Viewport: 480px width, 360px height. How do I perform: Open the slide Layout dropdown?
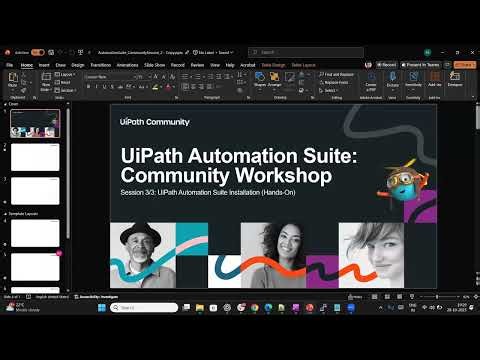coord(65,74)
